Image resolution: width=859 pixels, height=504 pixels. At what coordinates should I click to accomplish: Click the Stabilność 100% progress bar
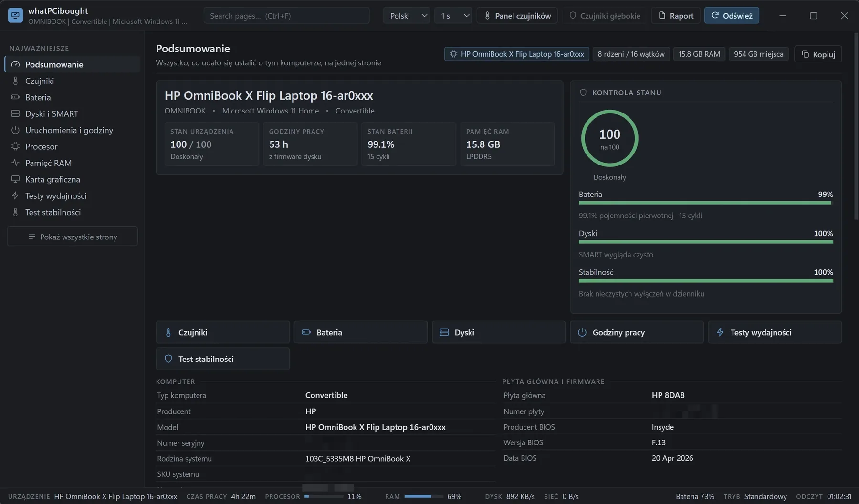706,281
